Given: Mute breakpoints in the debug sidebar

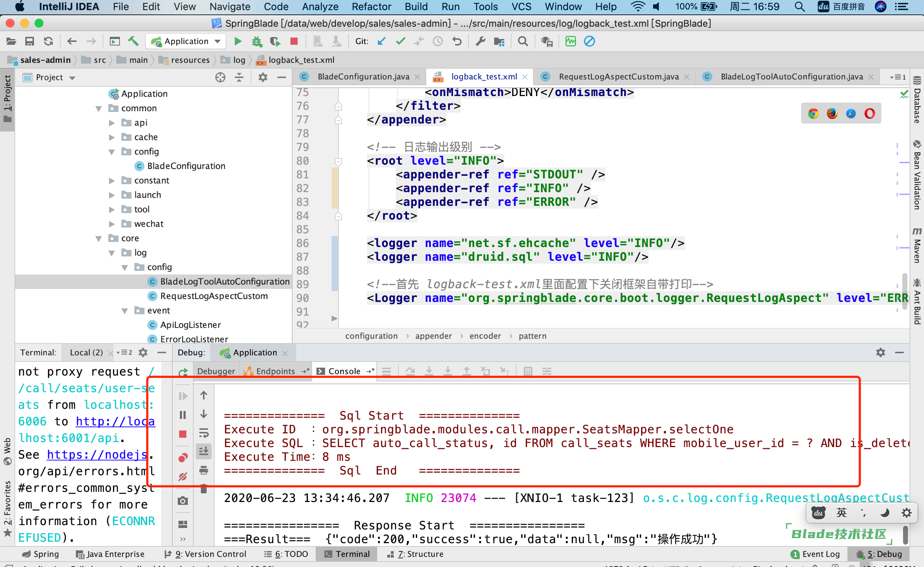Looking at the screenshot, I should [x=183, y=477].
